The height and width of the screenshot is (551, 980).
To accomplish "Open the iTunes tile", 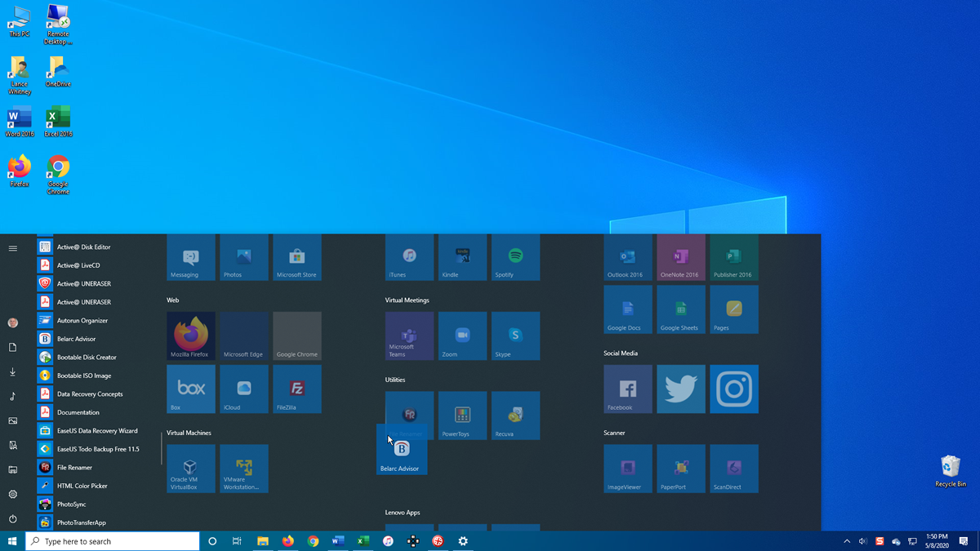I will [410, 258].
